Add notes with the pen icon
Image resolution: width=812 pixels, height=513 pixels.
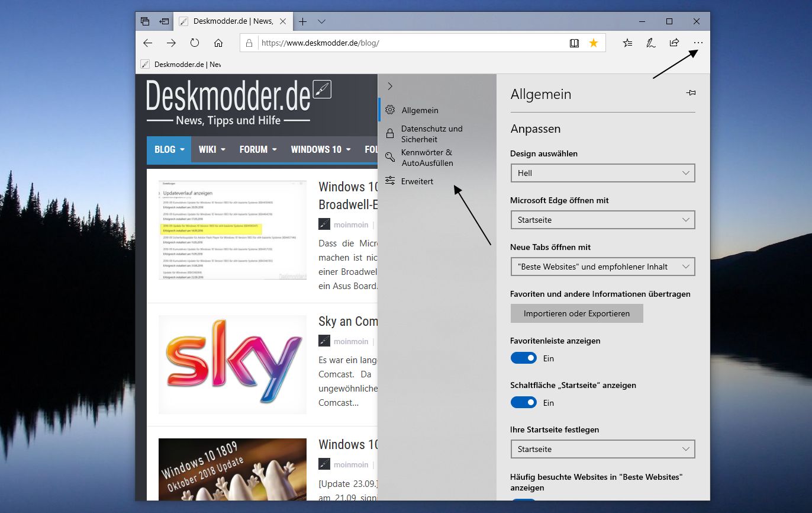651,43
